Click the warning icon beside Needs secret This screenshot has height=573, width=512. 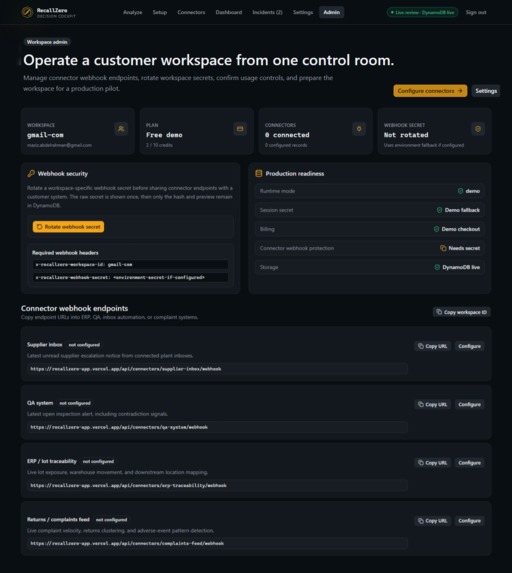pyautogui.click(x=443, y=248)
